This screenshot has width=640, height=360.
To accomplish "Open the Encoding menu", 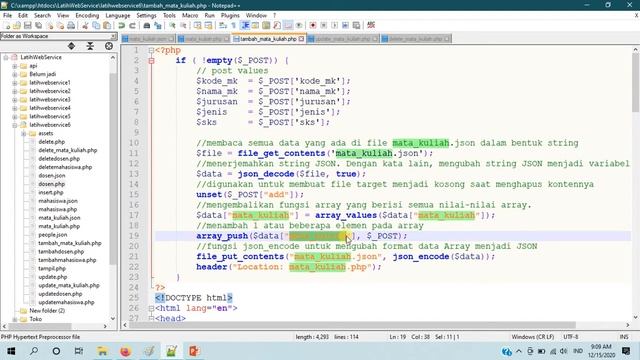I will pos(87,16).
